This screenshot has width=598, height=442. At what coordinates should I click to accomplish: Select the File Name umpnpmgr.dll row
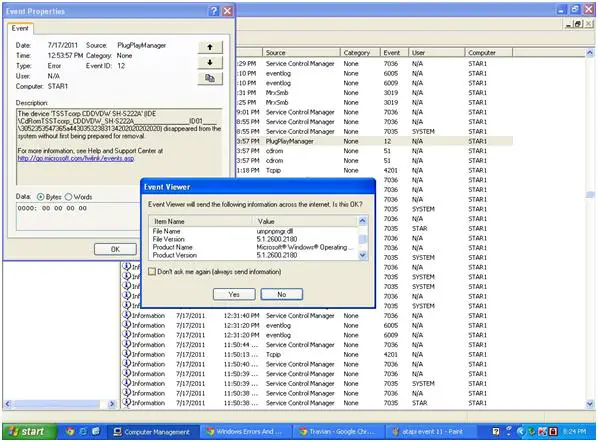click(254, 231)
